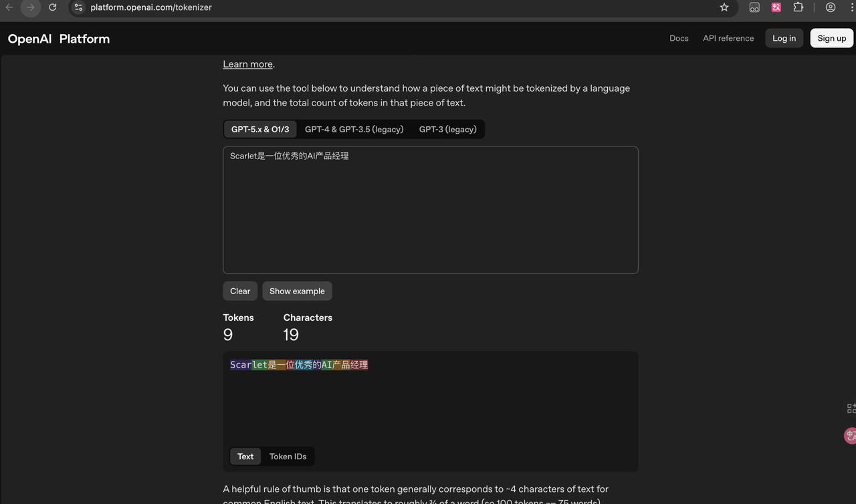This screenshot has width=856, height=504.
Task: Open site information icon in address bar
Action: click(79, 7)
